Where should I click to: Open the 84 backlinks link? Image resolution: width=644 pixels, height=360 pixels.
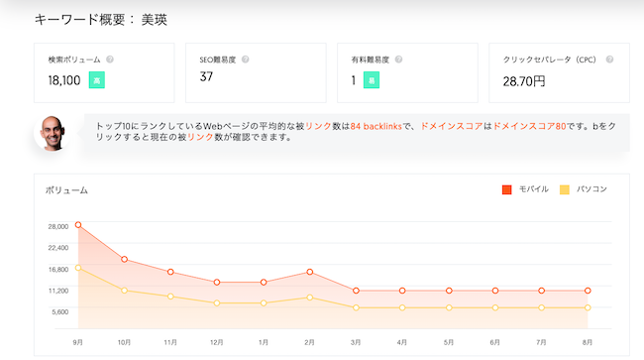(x=376, y=126)
